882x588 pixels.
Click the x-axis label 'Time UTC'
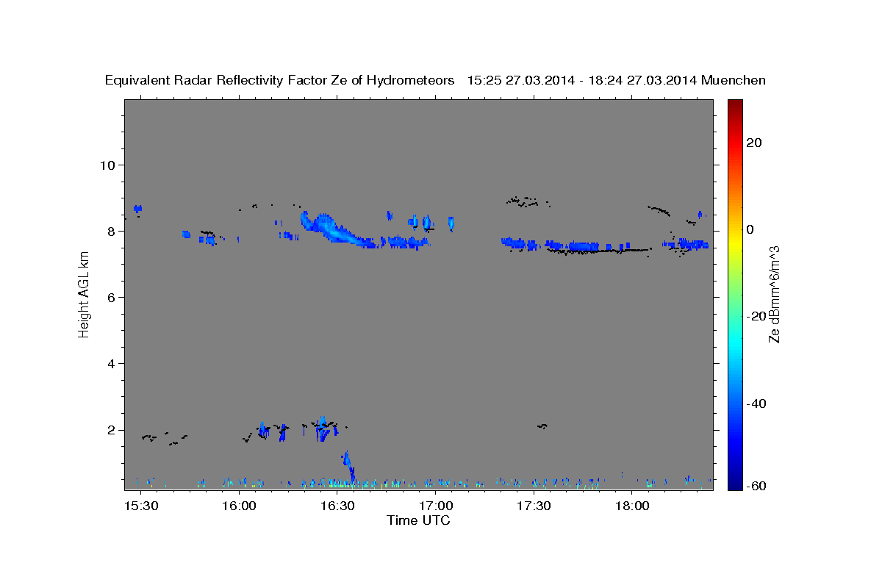pyautogui.click(x=418, y=520)
